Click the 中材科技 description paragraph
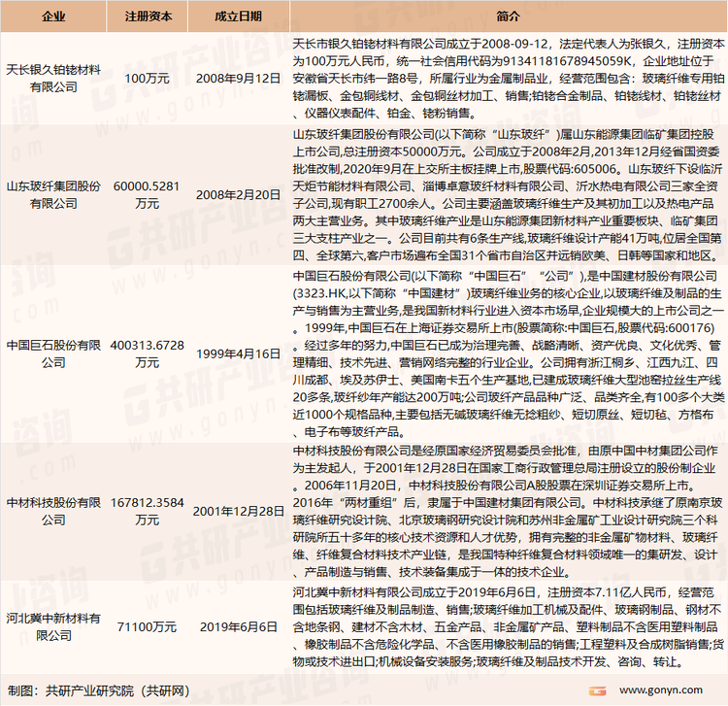This screenshot has height=706, width=728. [x=509, y=511]
